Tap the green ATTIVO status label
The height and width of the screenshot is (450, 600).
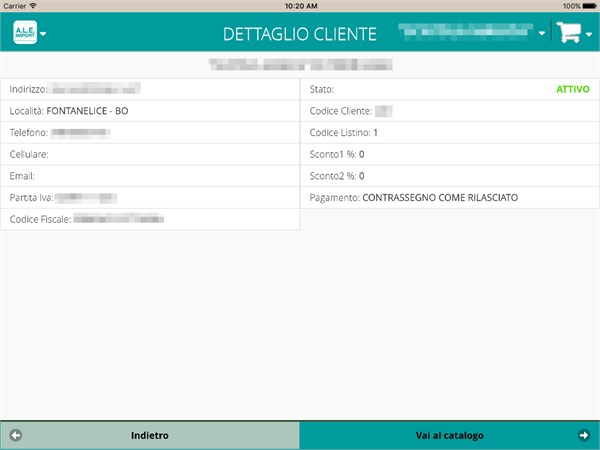tap(572, 89)
